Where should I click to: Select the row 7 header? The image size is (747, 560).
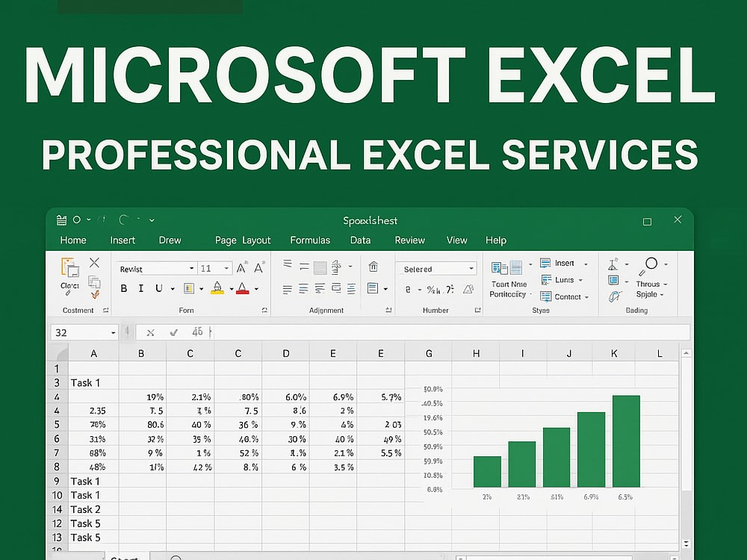(x=58, y=452)
